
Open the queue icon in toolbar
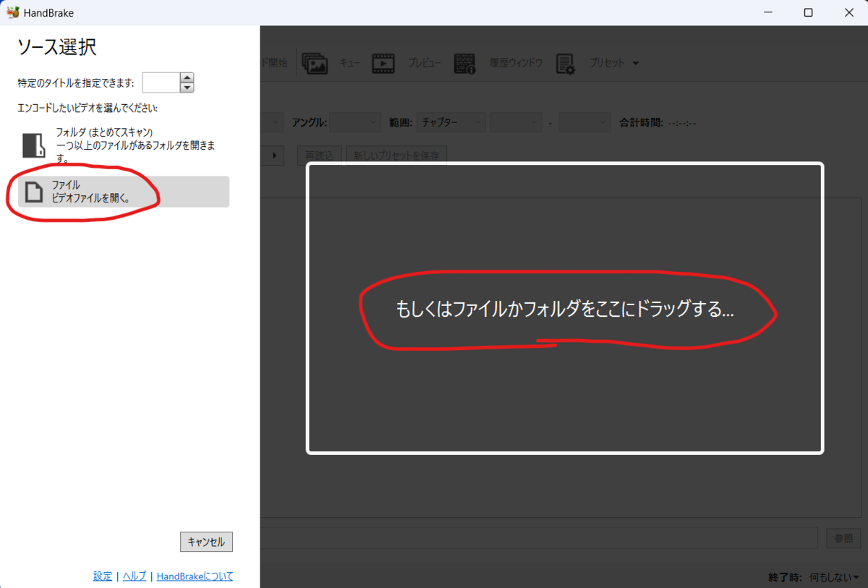[x=315, y=63]
